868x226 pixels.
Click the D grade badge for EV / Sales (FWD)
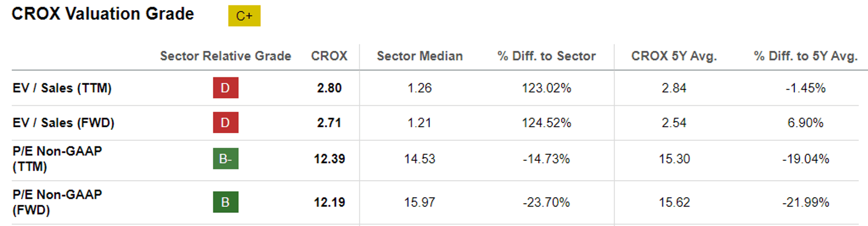[226, 122]
